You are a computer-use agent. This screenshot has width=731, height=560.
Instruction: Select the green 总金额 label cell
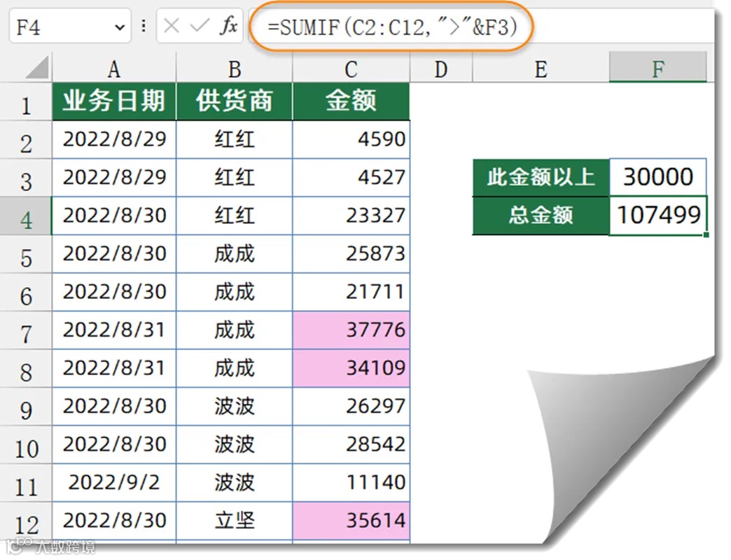pyautogui.click(x=540, y=215)
